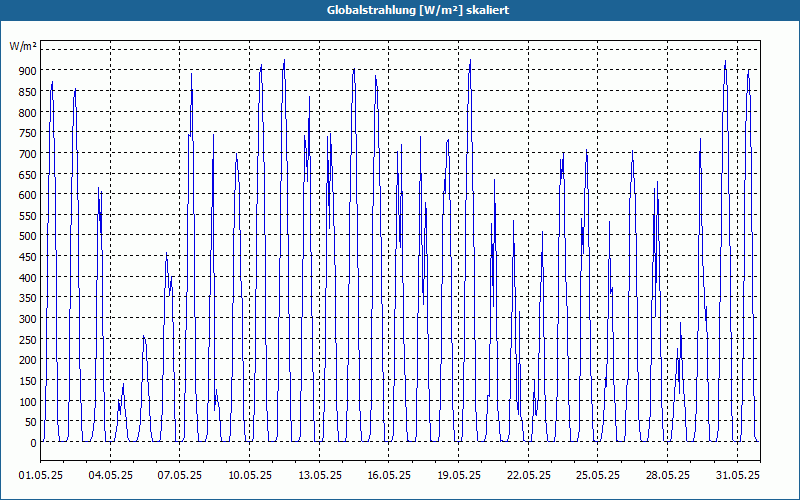
Task: Click the 600 y-axis label
Action: [28, 195]
